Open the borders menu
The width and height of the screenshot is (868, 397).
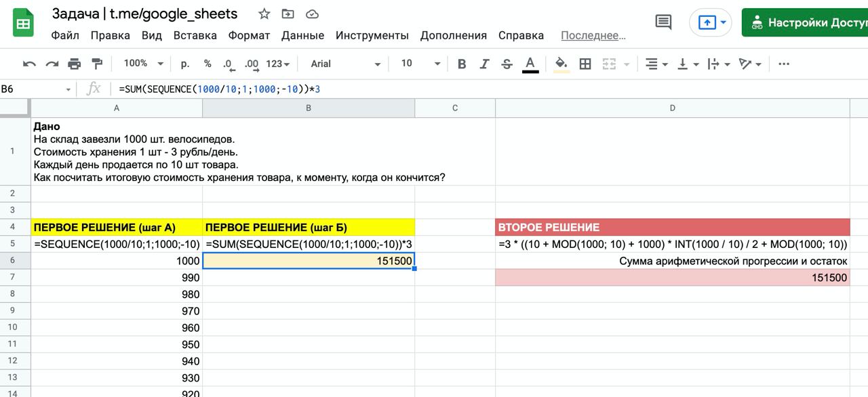click(x=585, y=64)
